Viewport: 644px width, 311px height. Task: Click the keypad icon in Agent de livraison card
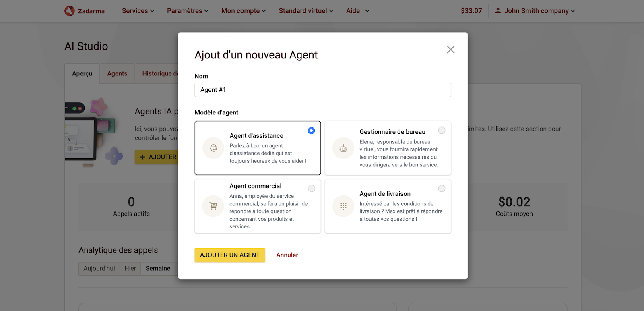343,206
